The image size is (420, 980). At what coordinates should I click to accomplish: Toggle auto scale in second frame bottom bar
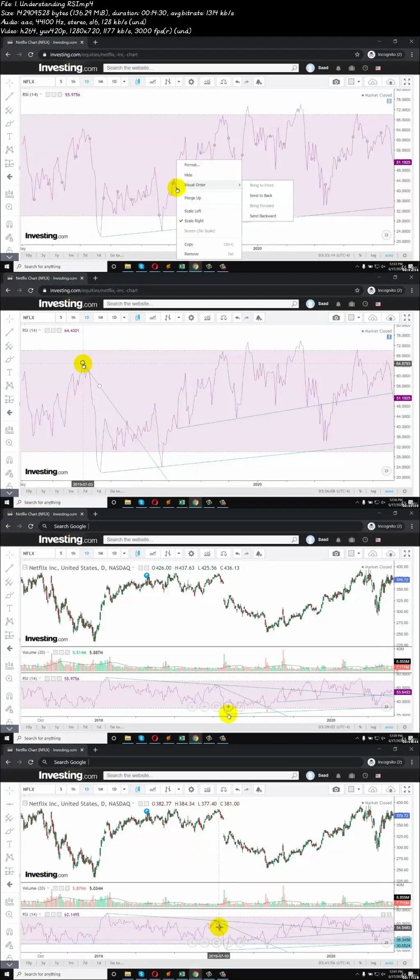389,491
